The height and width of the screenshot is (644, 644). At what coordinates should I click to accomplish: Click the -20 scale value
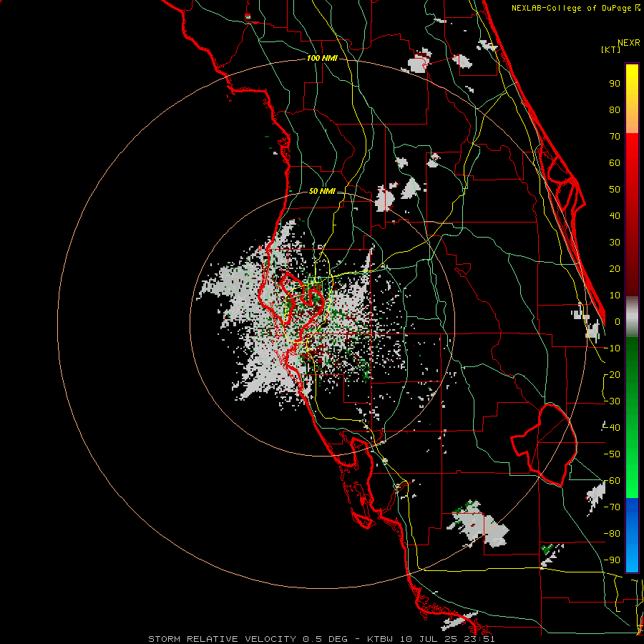pos(612,375)
